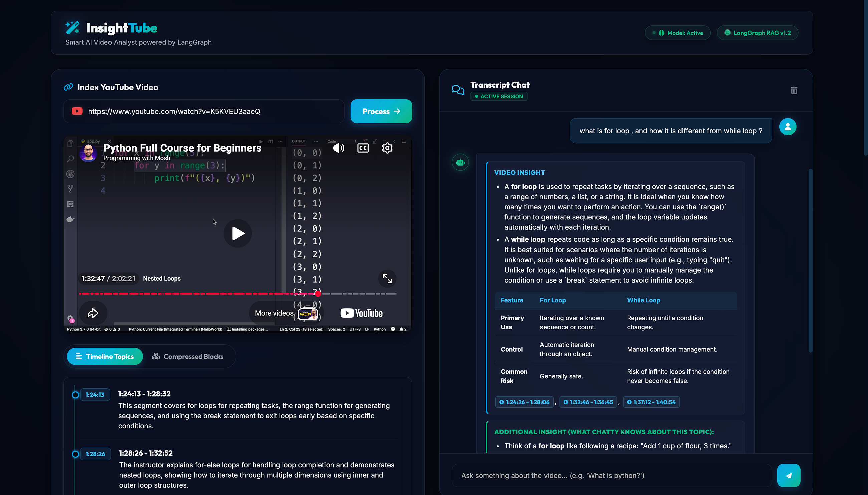This screenshot has height=495, width=868.
Task: Click the InsightTube magic wand logo
Action: (72, 28)
